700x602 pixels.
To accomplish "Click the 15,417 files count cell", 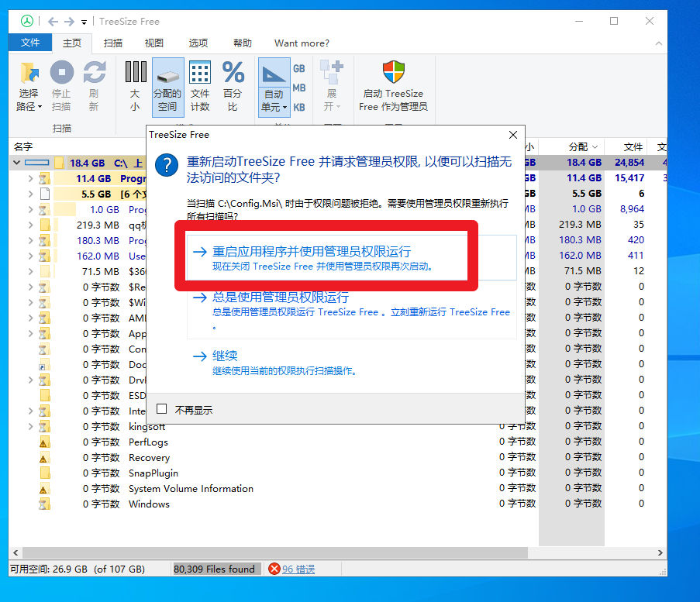I will 629,178.
